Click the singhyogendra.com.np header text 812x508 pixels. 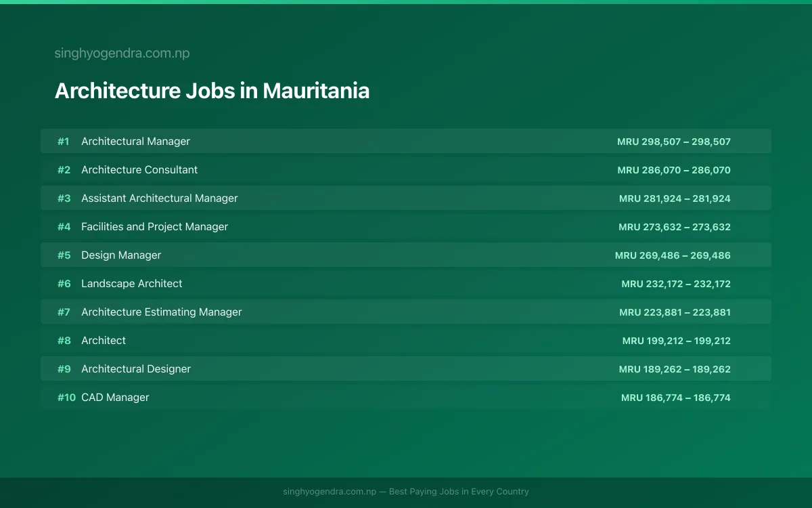pyautogui.click(x=122, y=54)
